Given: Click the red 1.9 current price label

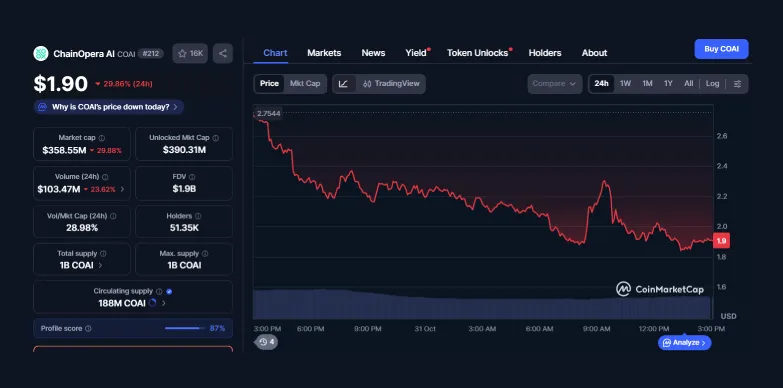Looking at the screenshot, I should [722, 241].
